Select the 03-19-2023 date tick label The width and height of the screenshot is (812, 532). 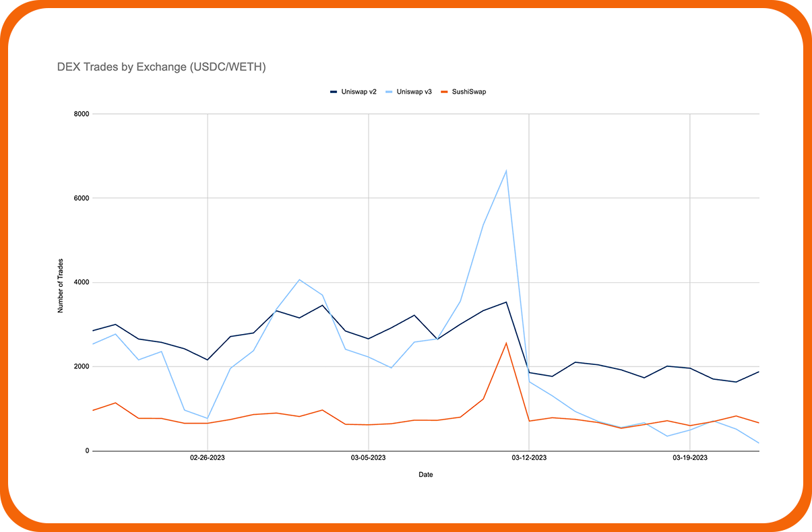click(690, 457)
